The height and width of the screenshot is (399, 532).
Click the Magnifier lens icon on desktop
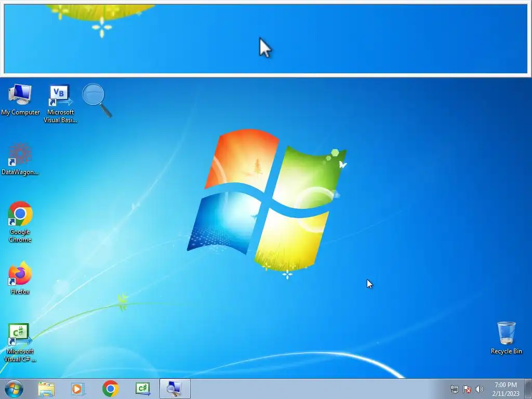[x=97, y=100]
